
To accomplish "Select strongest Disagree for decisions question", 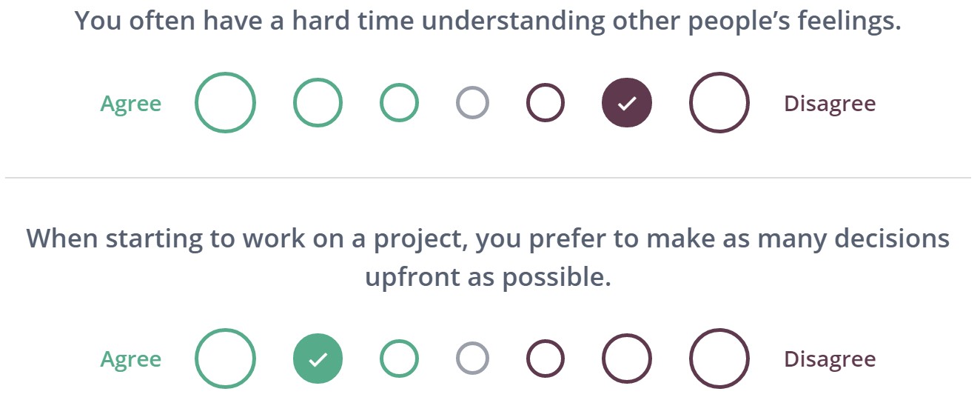I will coord(719,359).
